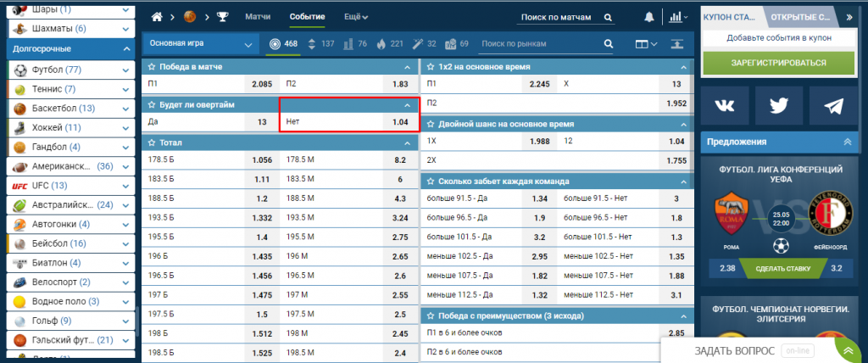Open the 'Основная игра' dropdown
This screenshot has height=363, width=868.
coord(201,43)
